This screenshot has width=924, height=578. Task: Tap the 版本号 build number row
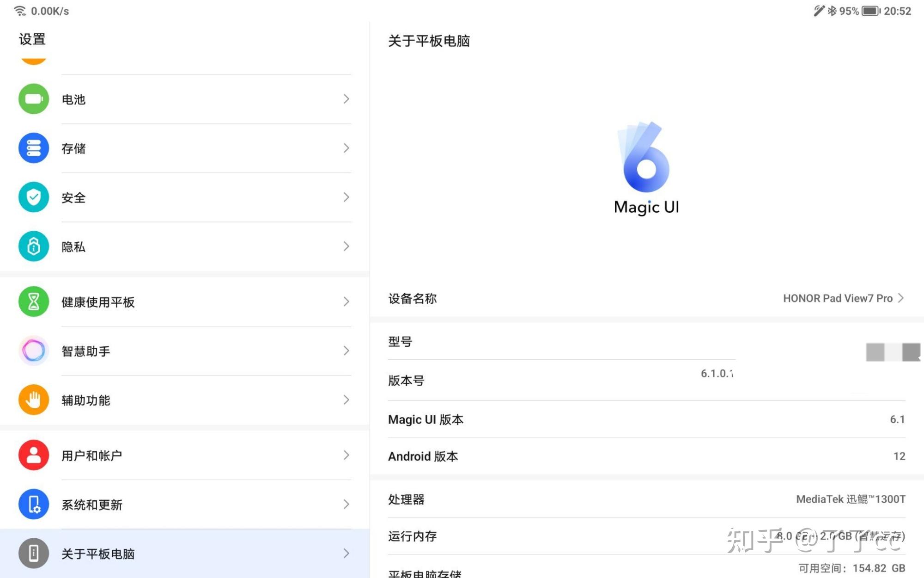(647, 381)
